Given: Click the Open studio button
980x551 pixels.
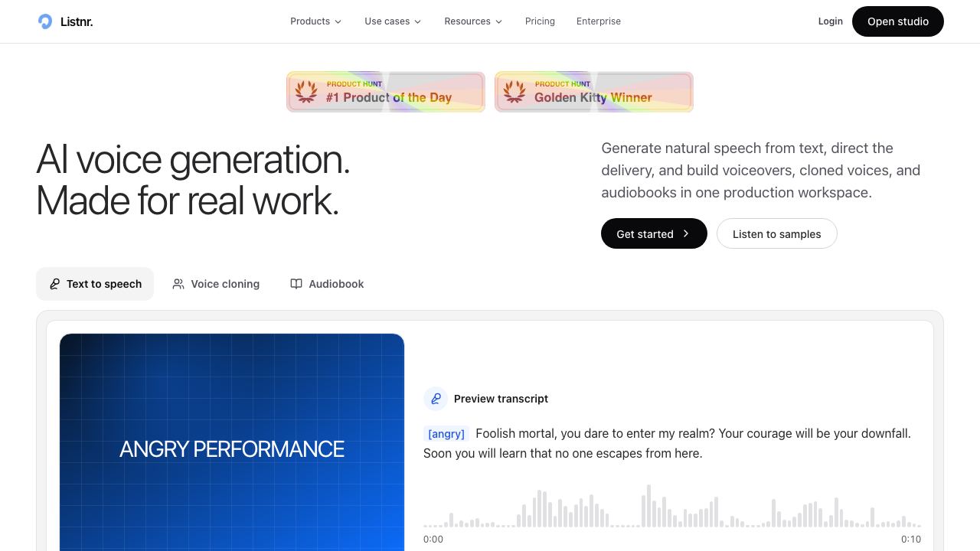Looking at the screenshot, I should tap(898, 21).
